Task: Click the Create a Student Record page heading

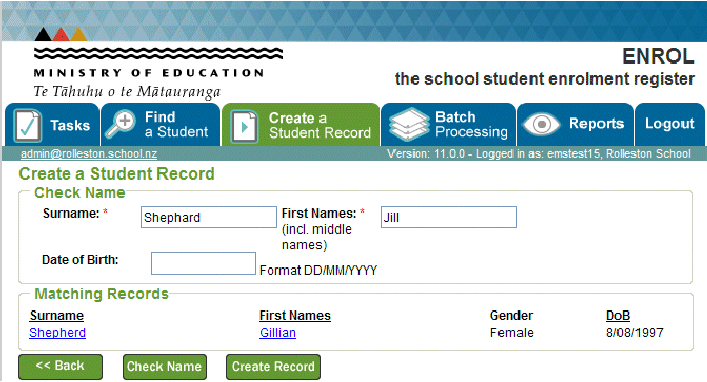Action: 116,174
